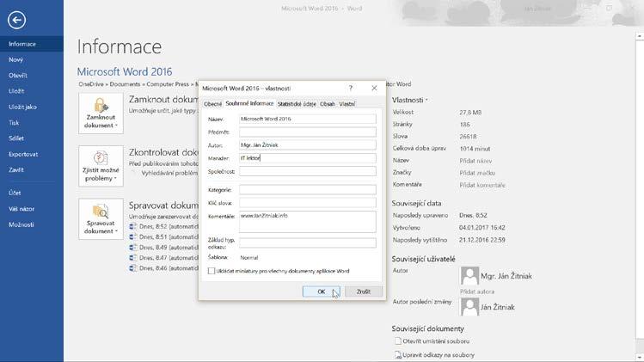Select Uložit in the sidebar
Viewport: 644px width, 362px height.
(x=32, y=91)
